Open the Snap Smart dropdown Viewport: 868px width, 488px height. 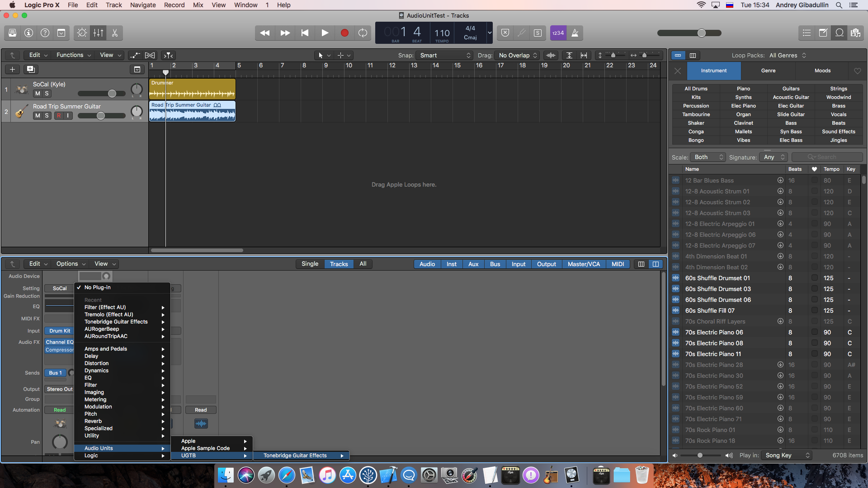(445, 55)
